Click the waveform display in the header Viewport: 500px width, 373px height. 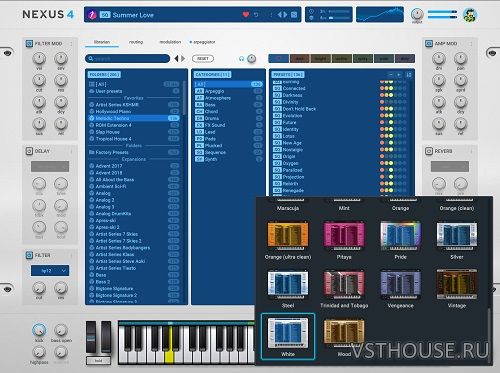pyautogui.click(x=380, y=15)
